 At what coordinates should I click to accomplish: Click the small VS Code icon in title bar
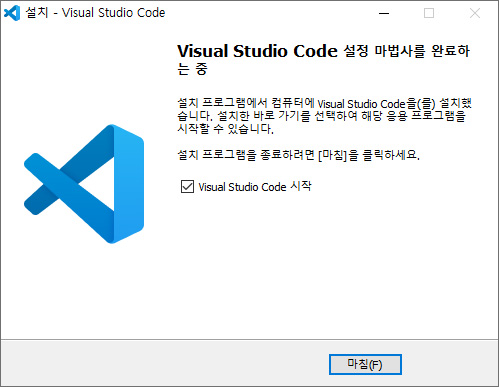click(x=12, y=13)
